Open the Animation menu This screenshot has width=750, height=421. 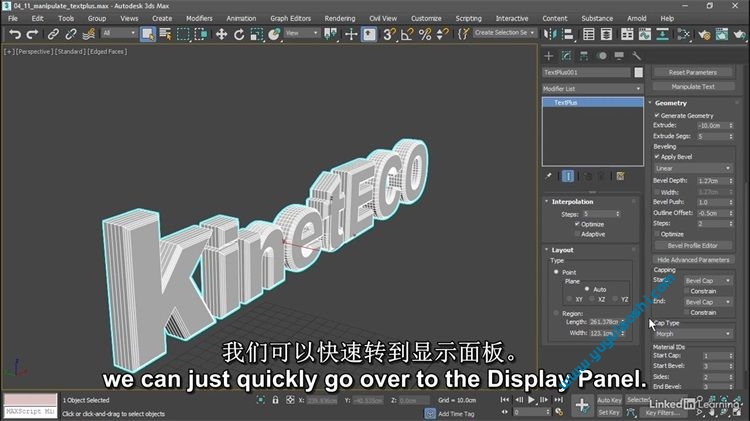click(x=241, y=18)
